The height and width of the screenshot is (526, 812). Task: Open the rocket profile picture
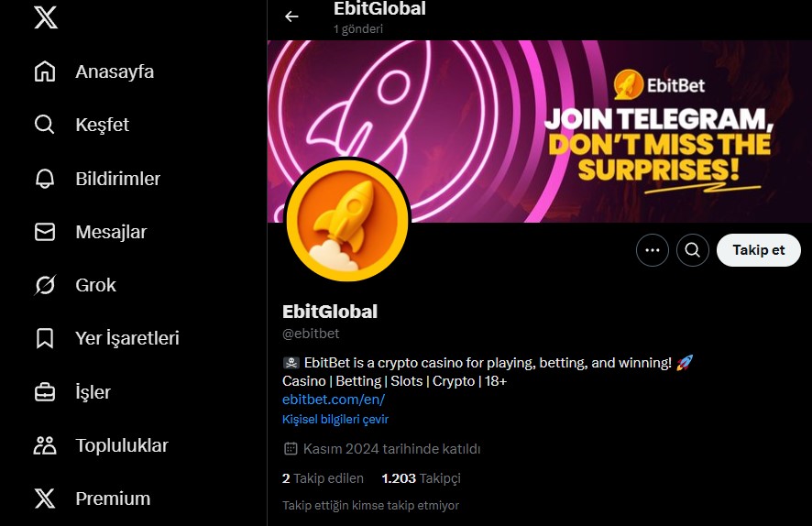(347, 220)
